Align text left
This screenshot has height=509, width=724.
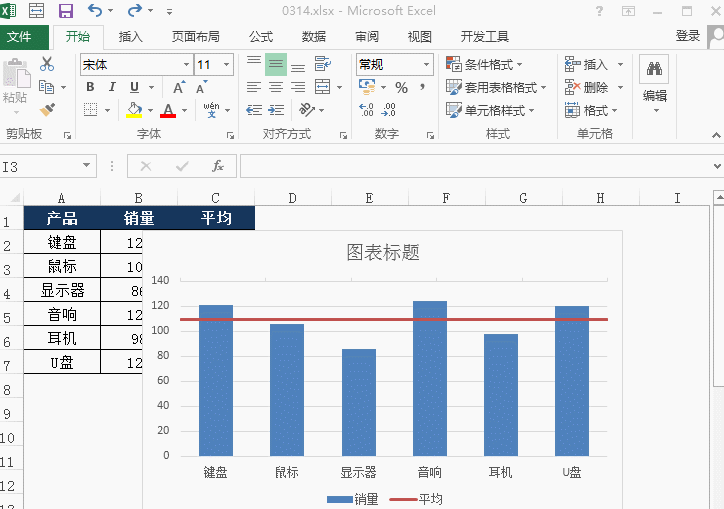click(x=253, y=87)
